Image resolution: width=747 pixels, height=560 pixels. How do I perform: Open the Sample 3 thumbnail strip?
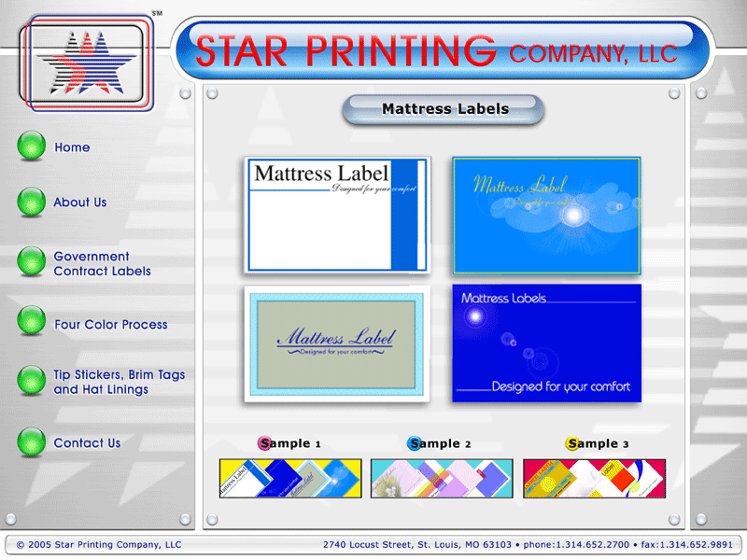[594, 478]
